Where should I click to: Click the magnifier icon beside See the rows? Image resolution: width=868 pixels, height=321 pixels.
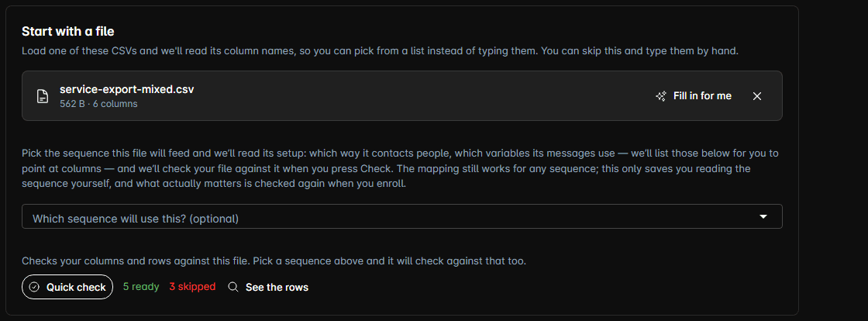pos(233,287)
